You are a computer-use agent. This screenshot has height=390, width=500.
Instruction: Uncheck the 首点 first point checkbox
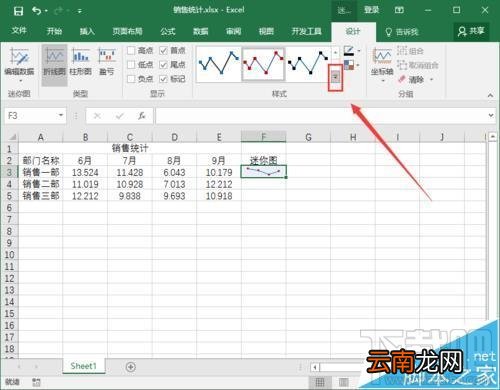pos(163,51)
